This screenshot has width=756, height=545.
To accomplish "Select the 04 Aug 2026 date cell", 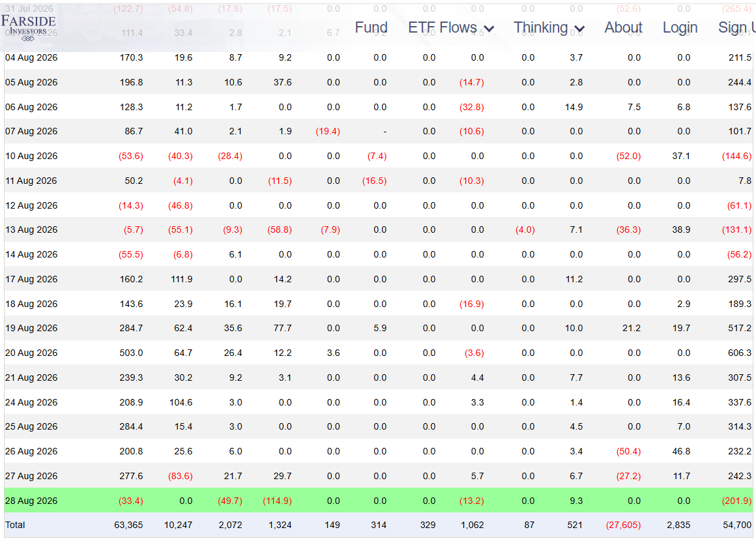I will (31, 57).
